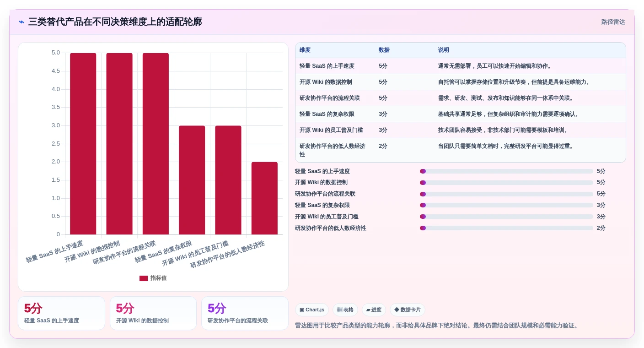
Task: Click the chart bar for 开源 Wiki 的员工普及门槛
Action: coord(228,180)
